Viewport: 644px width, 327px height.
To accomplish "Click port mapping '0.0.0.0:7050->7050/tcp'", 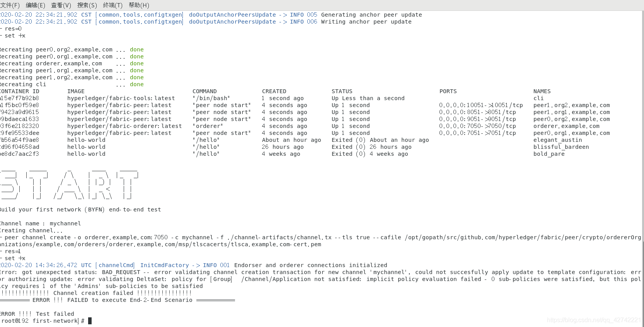I will click(477, 126).
